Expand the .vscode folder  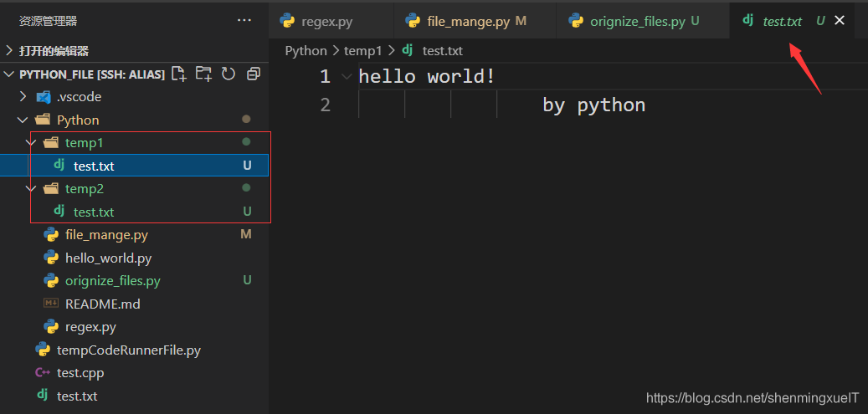point(23,97)
